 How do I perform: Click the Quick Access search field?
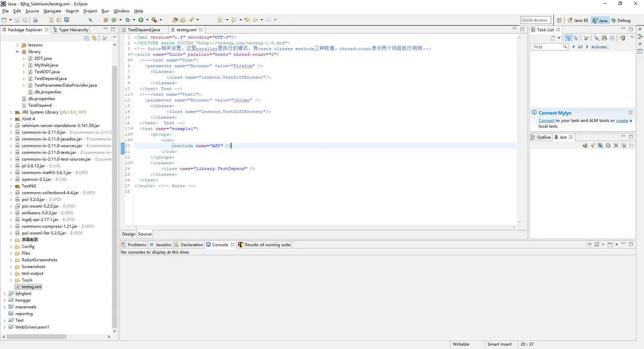[x=535, y=20]
